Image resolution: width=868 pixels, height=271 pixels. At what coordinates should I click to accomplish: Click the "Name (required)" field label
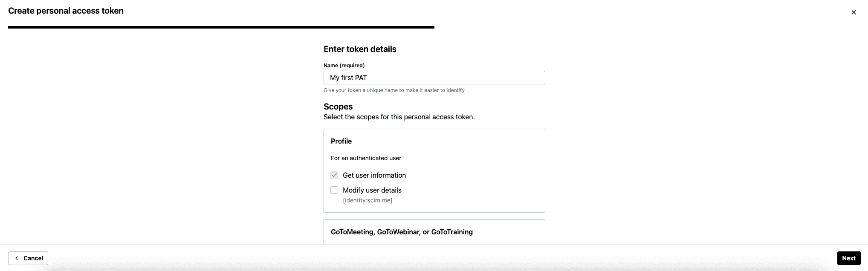pos(344,66)
